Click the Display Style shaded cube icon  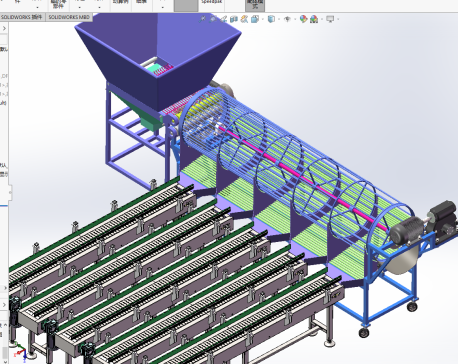(271, 19)
